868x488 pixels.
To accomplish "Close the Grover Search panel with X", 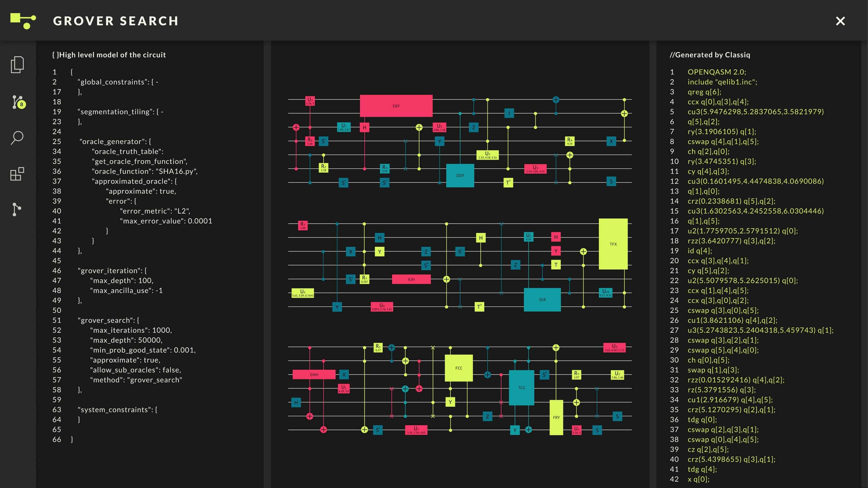I will [x=840, y=21].
